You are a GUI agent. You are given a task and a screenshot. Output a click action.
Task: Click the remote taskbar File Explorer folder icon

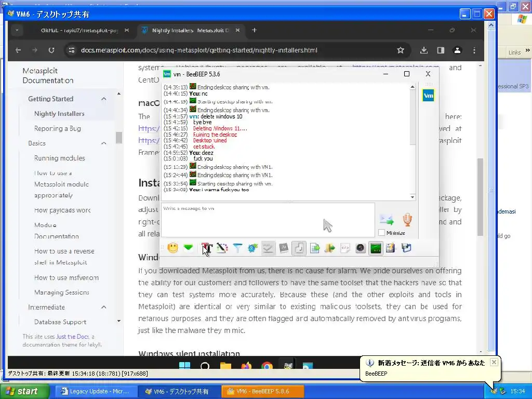click(x=225, y=366)
